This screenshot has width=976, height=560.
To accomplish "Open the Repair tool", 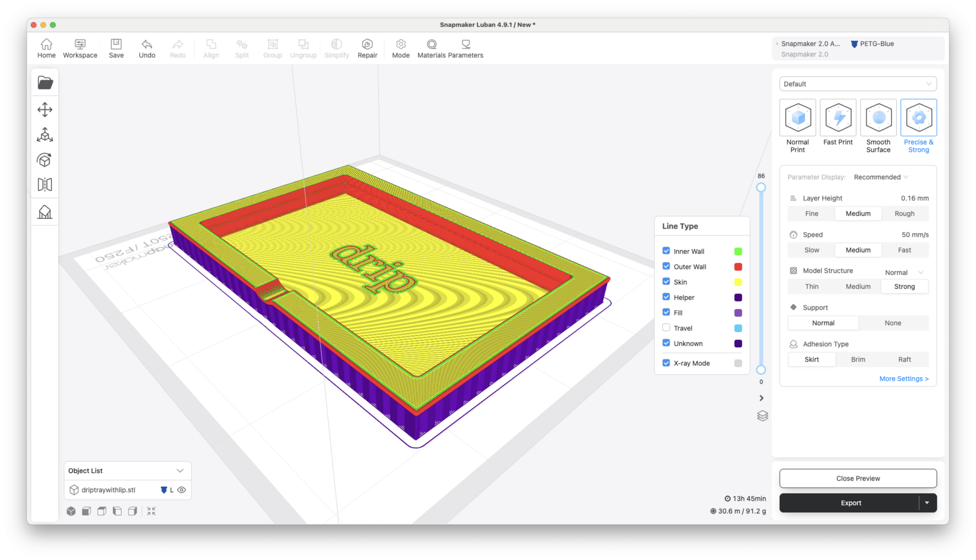I will [x=367, y=49].
